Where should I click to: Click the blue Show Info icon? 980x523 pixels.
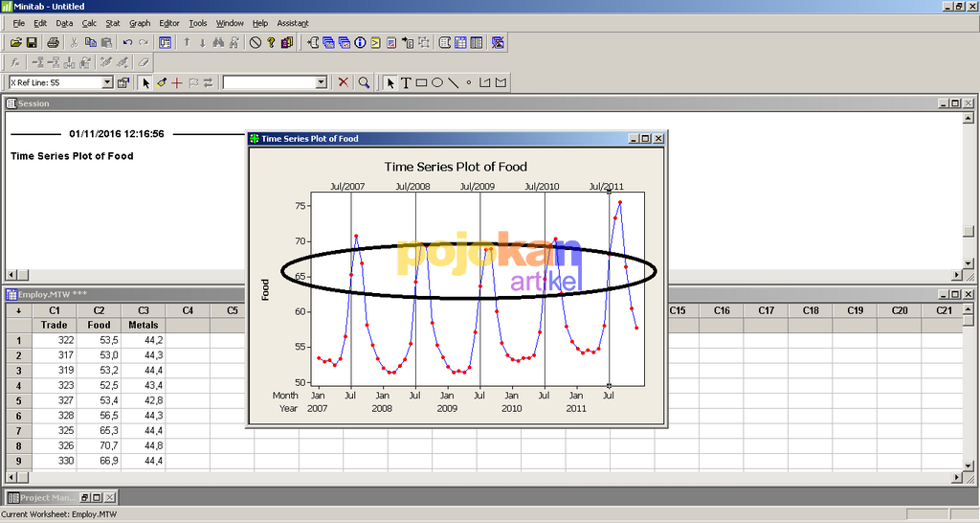361,42
